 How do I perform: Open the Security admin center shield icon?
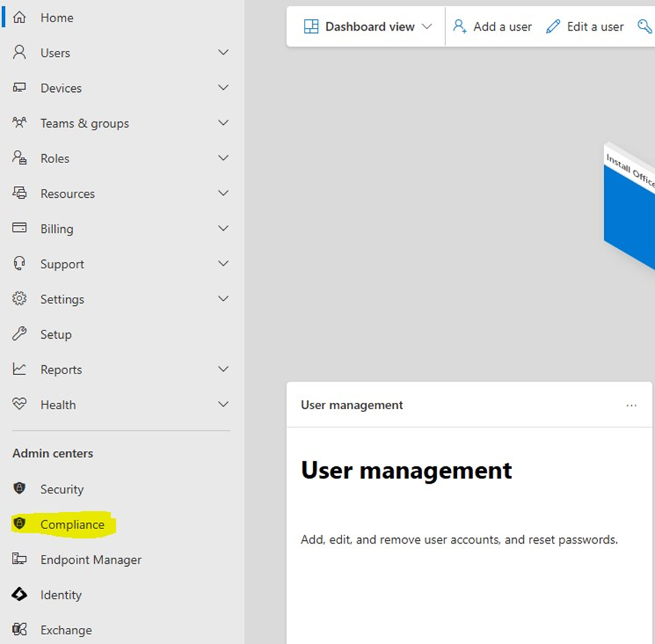tap(20, 489)
